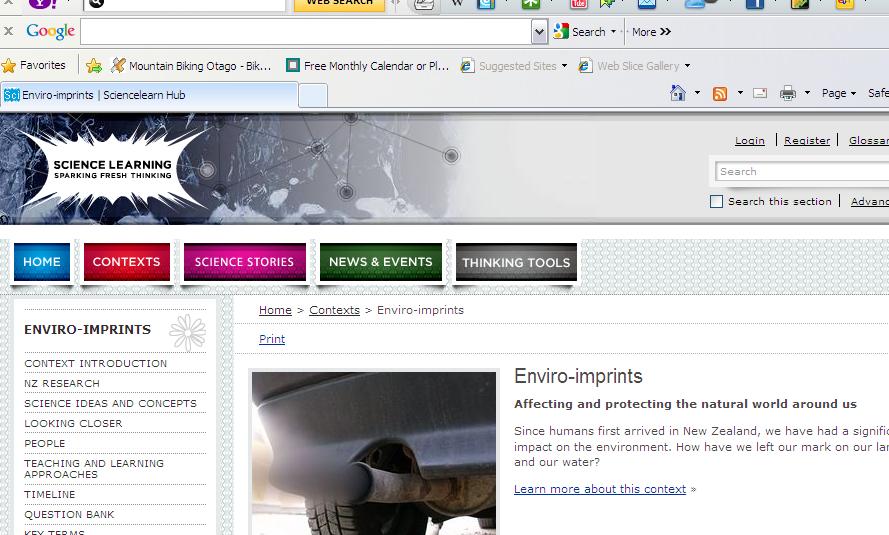Go to the HOME navigation tab
The image size is (889, 535).
[42, 262]
